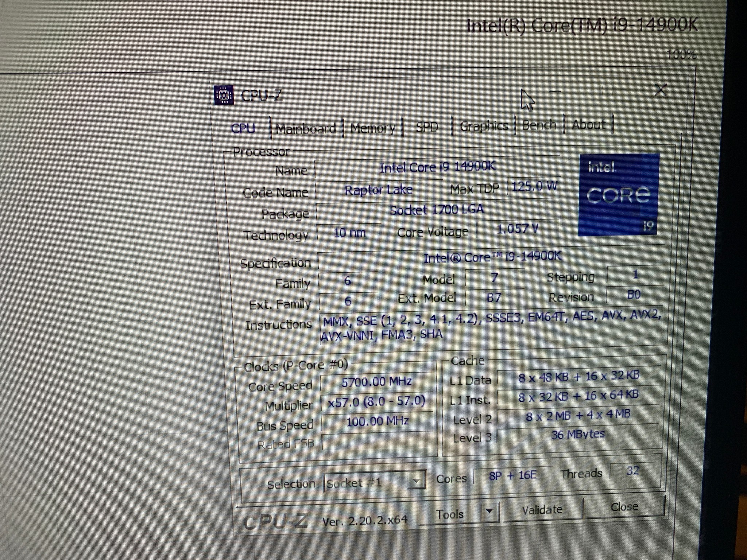The width and height of the screenshot is (747, 560).
Task: Minimize the CPU-Z window
Action: pos(555,91)
